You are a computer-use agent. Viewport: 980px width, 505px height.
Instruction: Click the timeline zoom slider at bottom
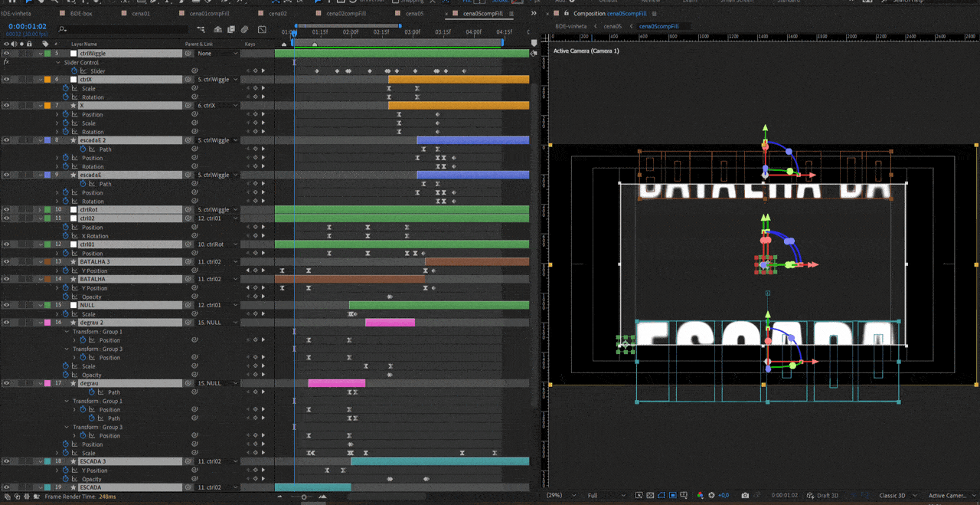[304, 497]
